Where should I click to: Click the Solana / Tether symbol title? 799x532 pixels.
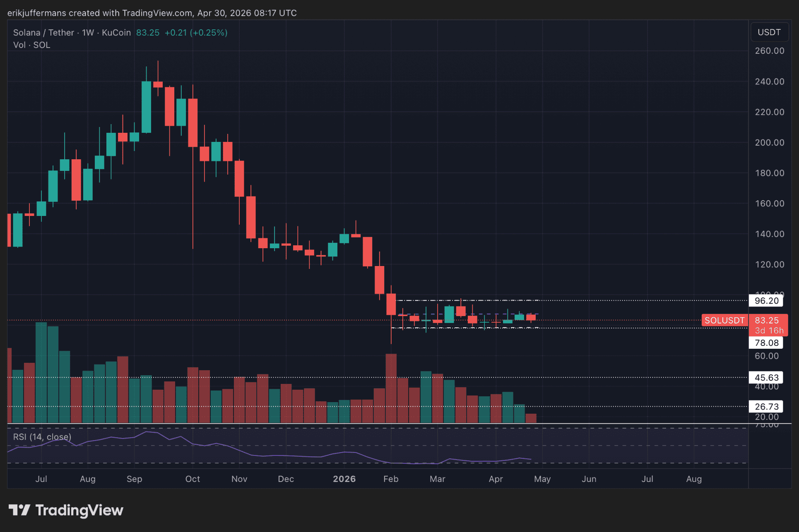tap(43, 33)
